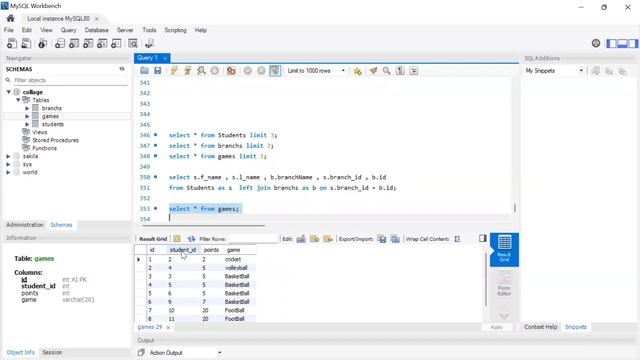Toggle continue on error icon
The image size is (640, 360).
tap(231, 71)
